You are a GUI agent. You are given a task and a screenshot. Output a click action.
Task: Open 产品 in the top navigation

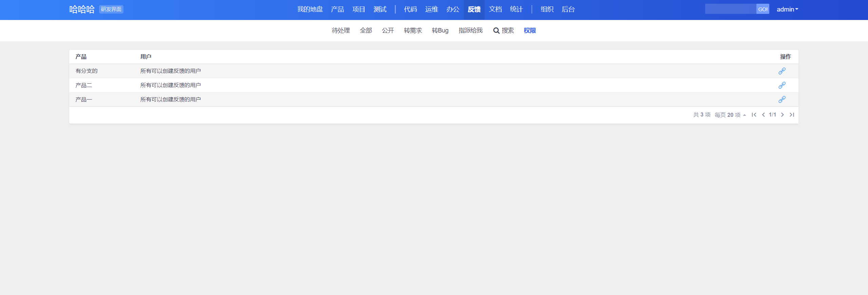pyautogui.click(x=337, y=9)
